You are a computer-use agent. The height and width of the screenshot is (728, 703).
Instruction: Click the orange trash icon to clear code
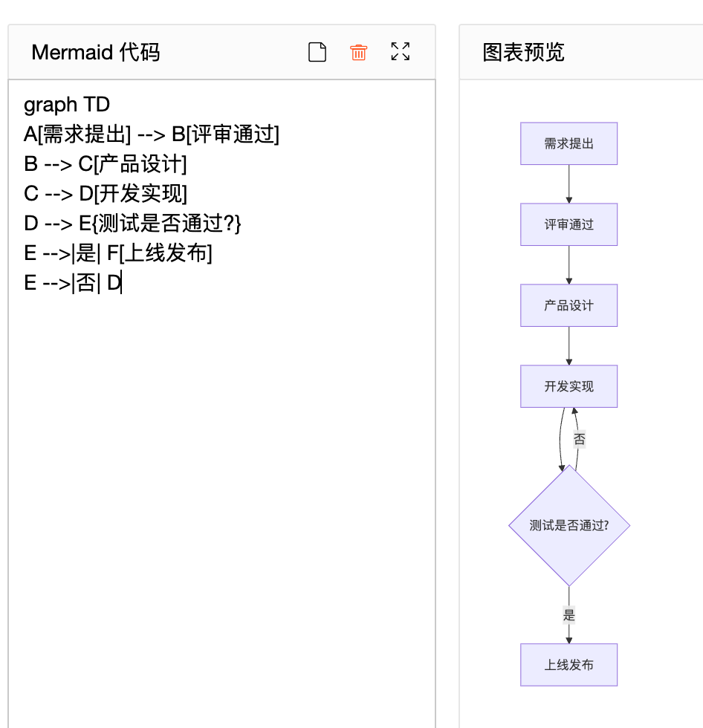click(x=359, y=52)
